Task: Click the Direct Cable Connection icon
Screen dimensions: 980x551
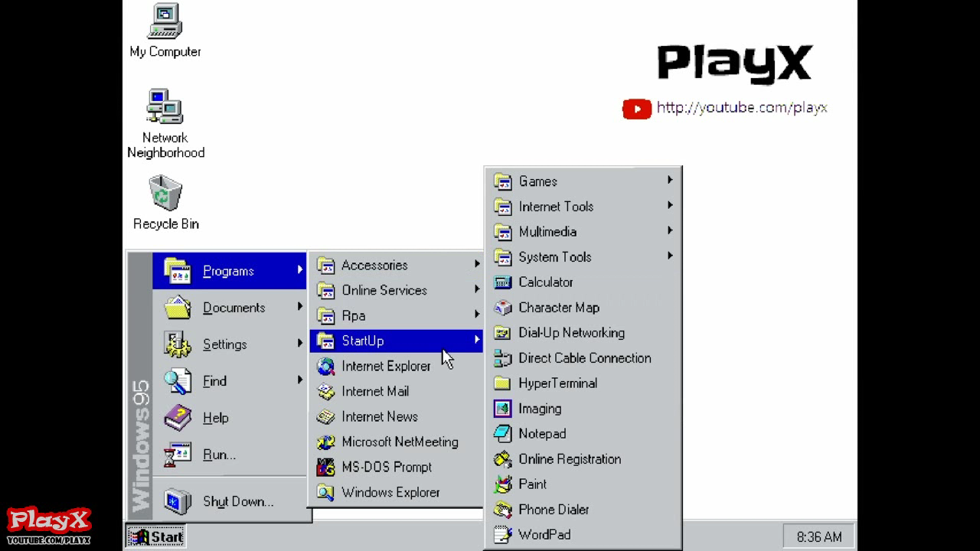Action: pyautogui.click(x=502, y=358)
